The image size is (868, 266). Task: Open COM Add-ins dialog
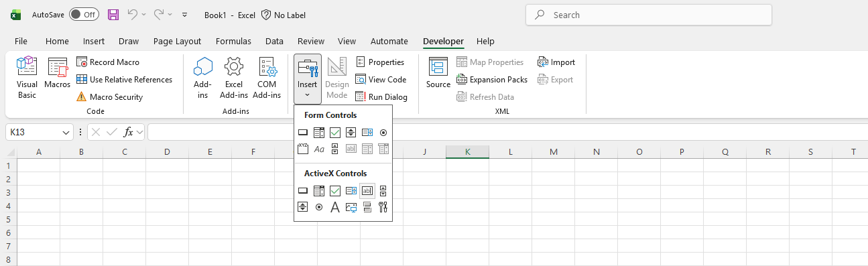click(267, 78)
